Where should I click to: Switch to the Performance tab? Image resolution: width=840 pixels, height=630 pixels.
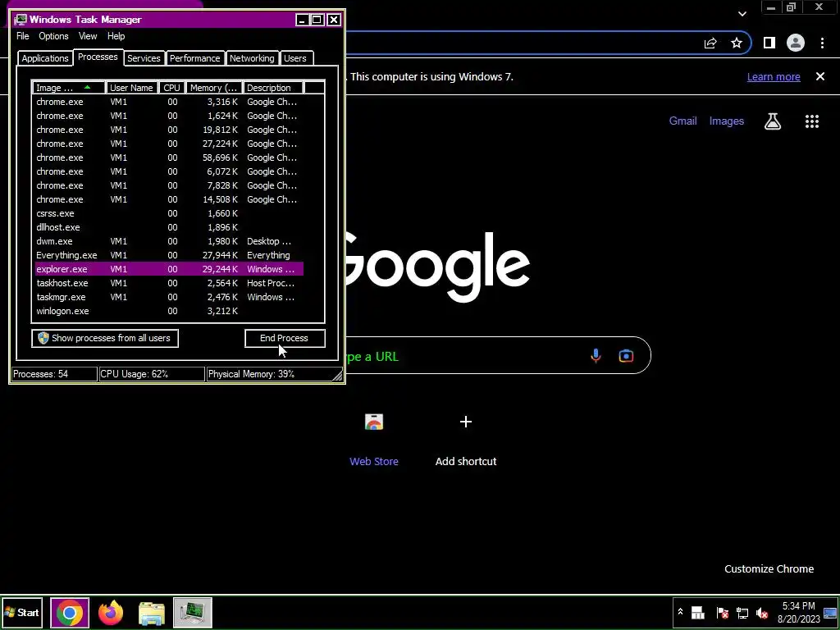point(195,58)
